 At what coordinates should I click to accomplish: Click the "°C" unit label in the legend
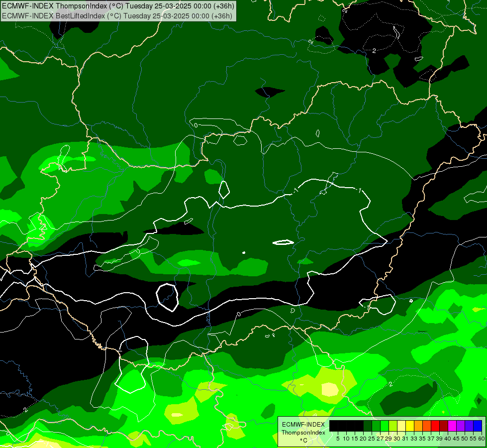click(304, 441)
